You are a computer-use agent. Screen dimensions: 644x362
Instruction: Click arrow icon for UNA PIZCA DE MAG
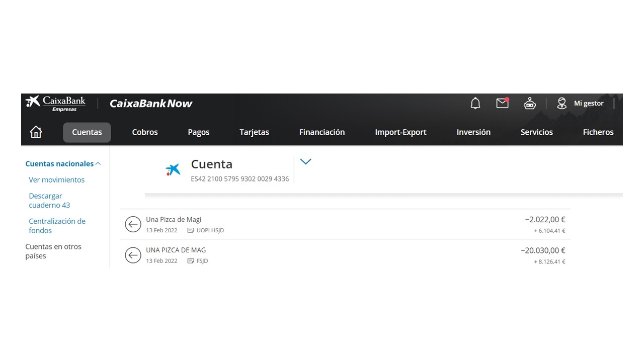point(133,255)
